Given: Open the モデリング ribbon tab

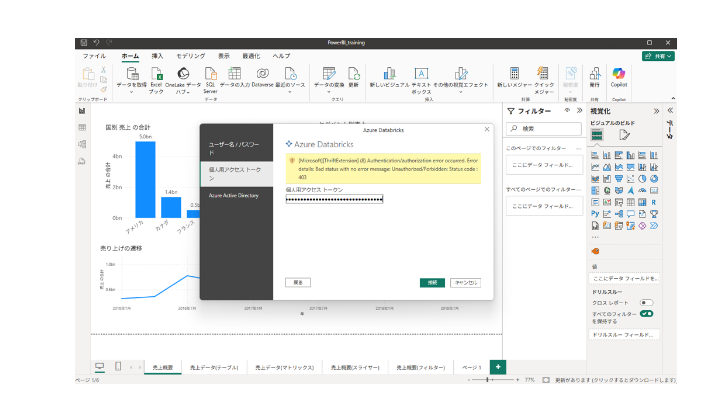Looking at the screenshot, I should click(x=191, y=56).
